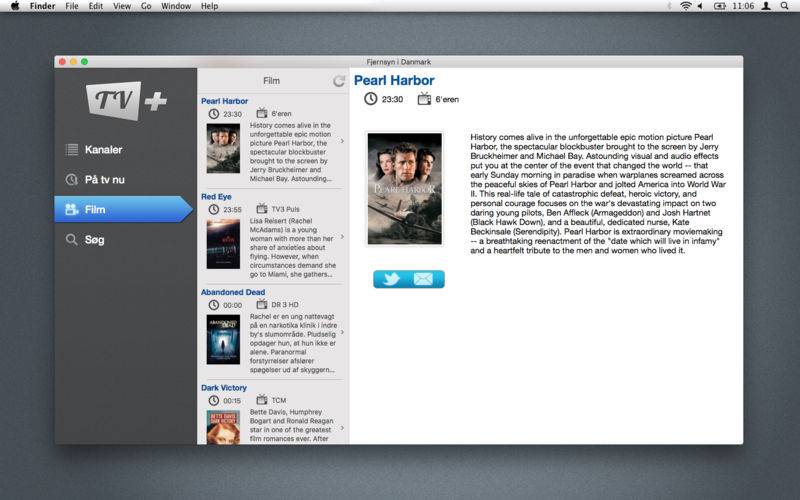Expand Red Eye list entry chevron
The height and width of the screenshot is (500, 800).
(x=342, y=237)
